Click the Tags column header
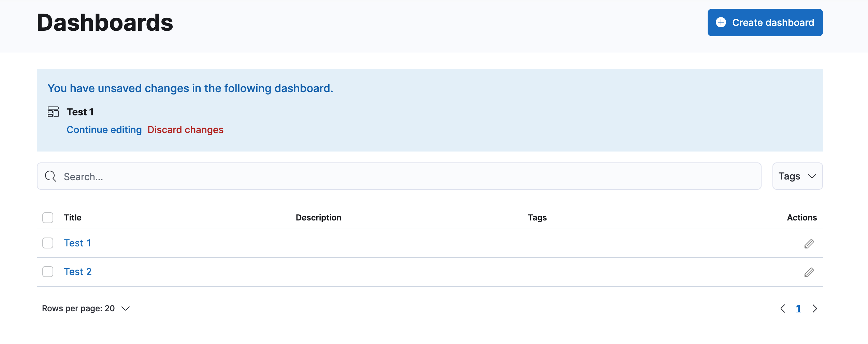 tap(537, 218)
